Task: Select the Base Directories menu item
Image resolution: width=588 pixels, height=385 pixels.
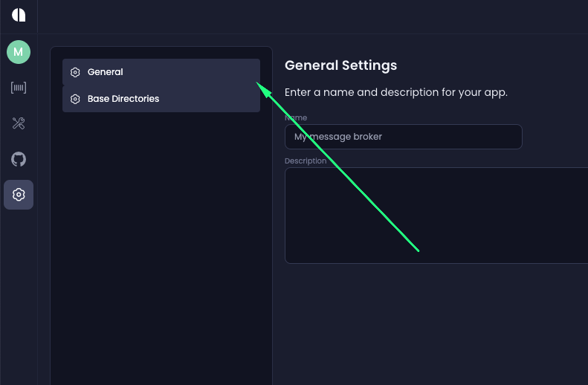Action: (161, 99)
